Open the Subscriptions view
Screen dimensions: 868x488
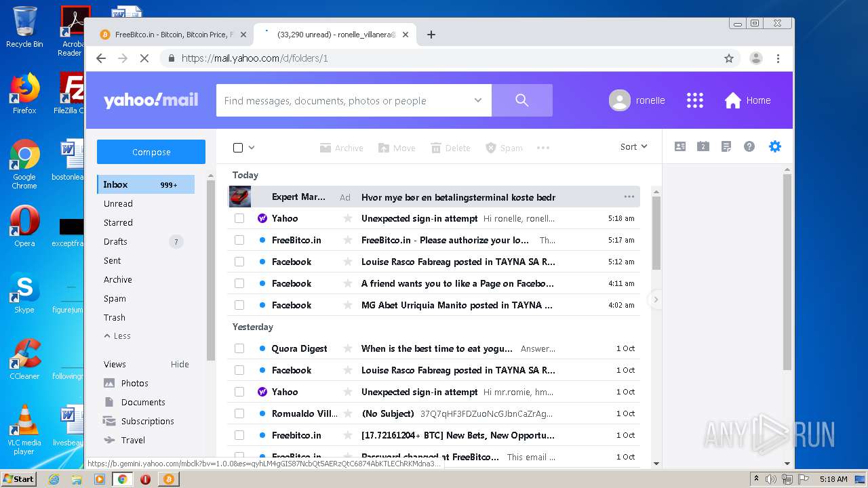pos(147,422)
